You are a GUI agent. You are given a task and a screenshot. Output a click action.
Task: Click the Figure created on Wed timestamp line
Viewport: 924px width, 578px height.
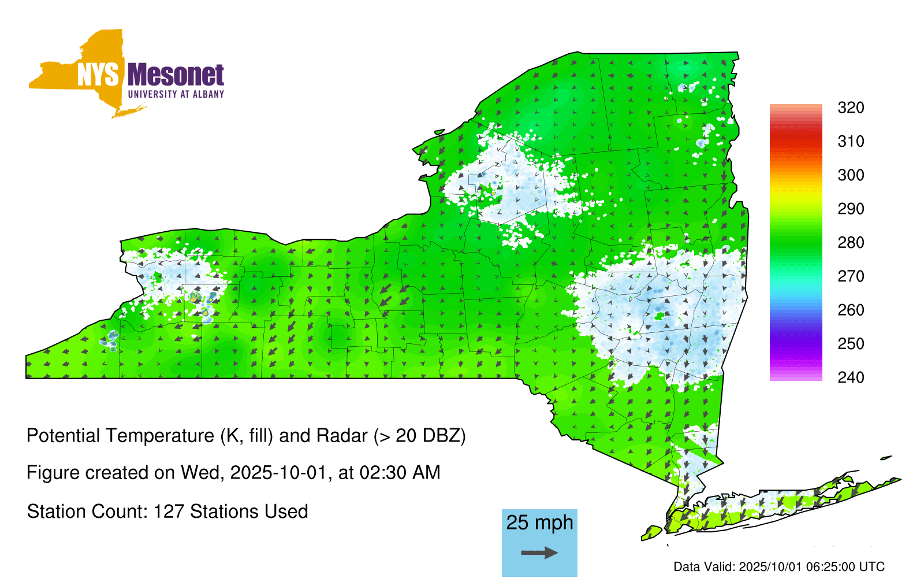click(x=233, y=473)
